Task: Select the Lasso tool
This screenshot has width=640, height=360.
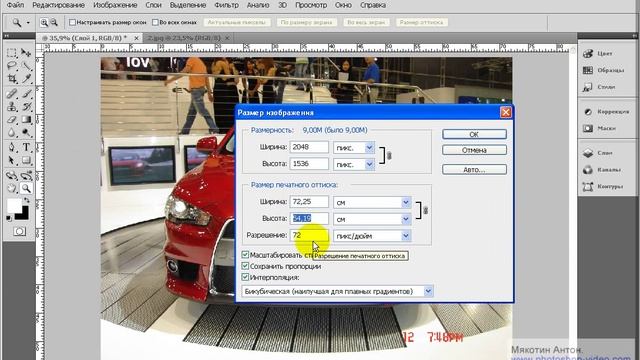Action: tap(11, 66)
